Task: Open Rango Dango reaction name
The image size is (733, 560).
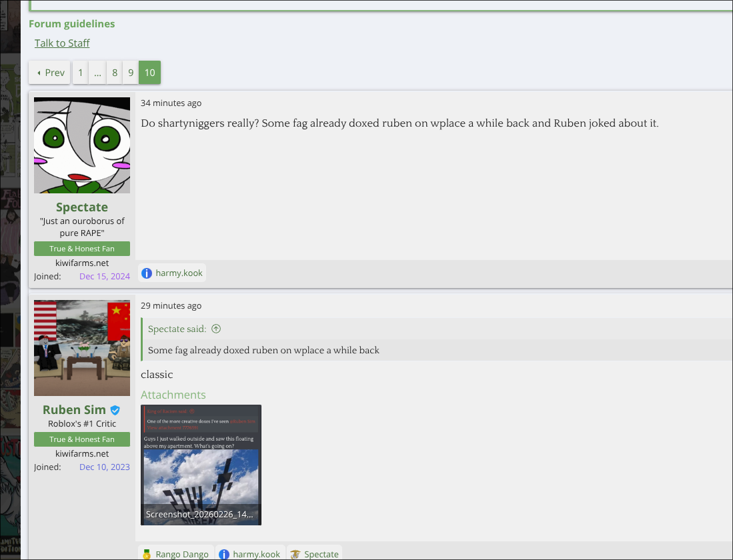Action: [182, 555]
